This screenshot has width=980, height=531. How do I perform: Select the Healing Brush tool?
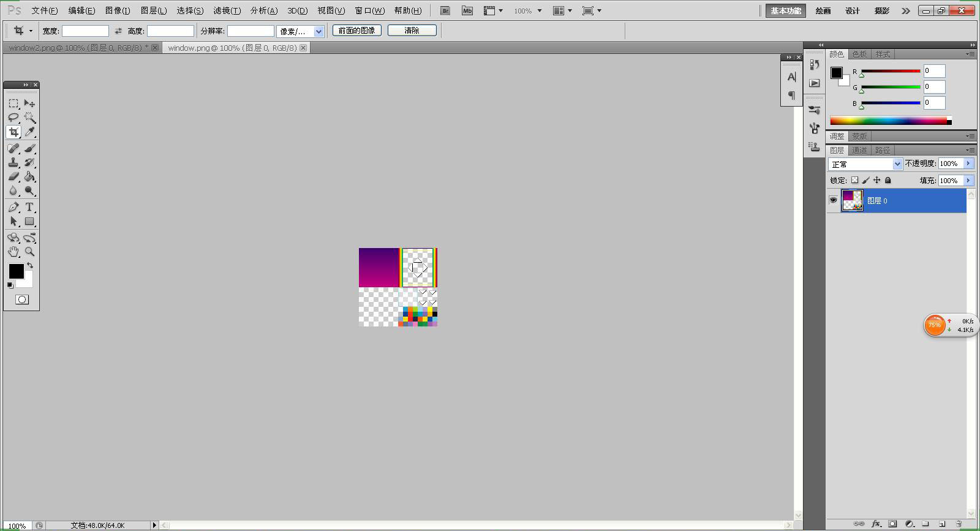13,149
